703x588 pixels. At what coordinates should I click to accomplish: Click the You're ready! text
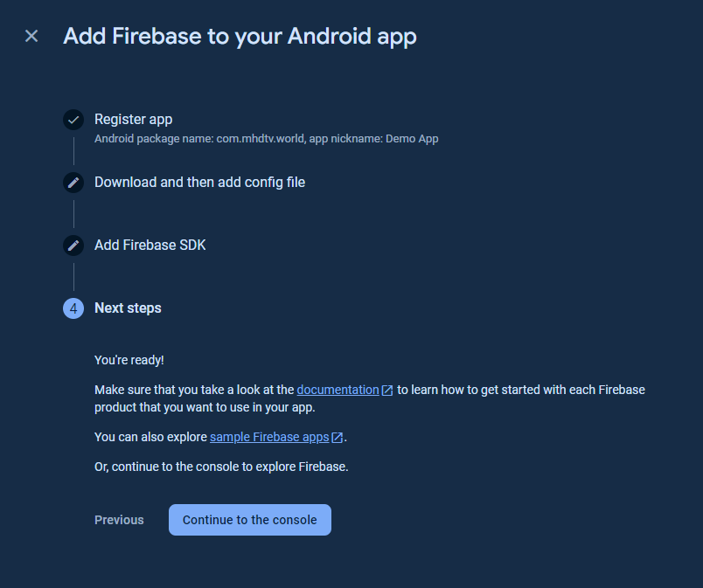pyautogui.click(x=129, y=360)
